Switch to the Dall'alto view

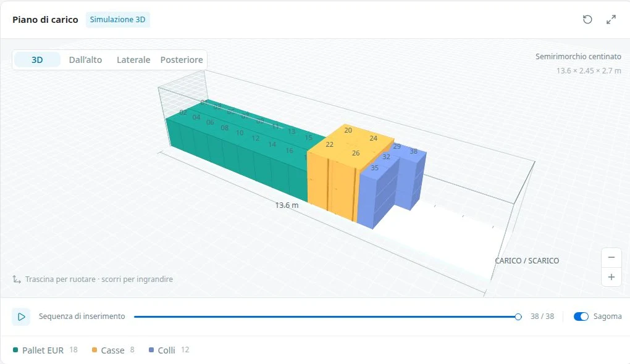coord(86,60)
